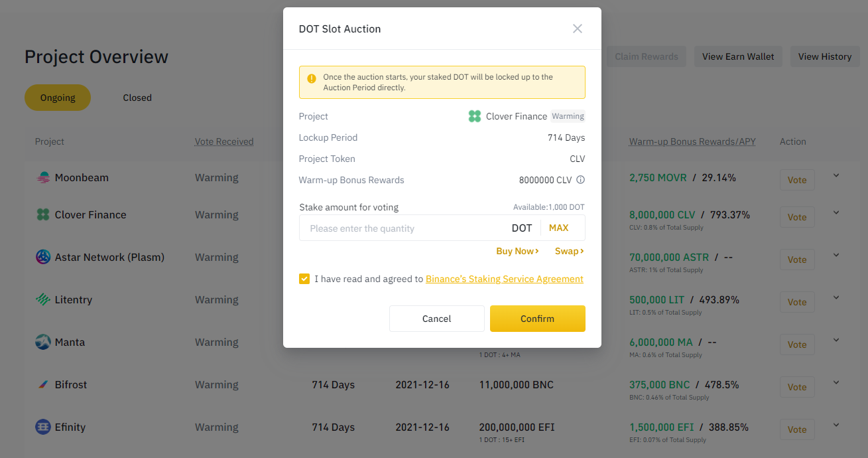Click the info icon beside 8000000 CLV
Screen dimensions: 868x458
click(x=580, y=180)
